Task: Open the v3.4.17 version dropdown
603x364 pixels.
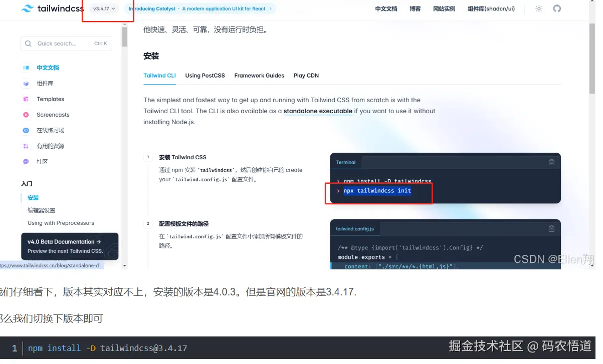Action: point(104,9)
